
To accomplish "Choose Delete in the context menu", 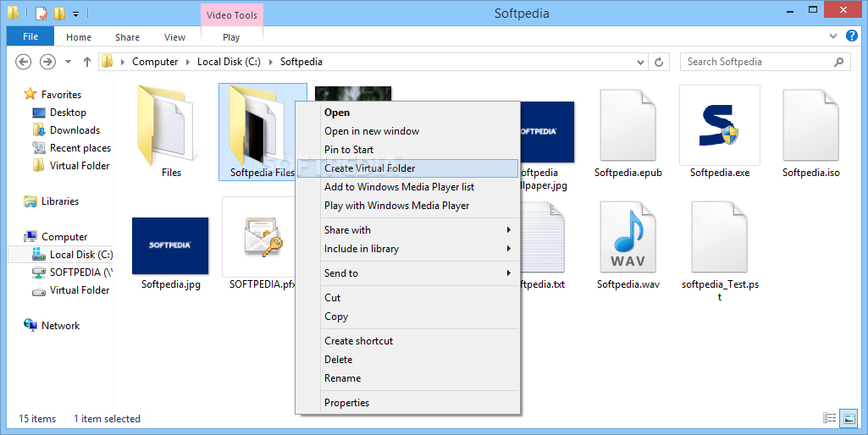I will tap(407, 360).
